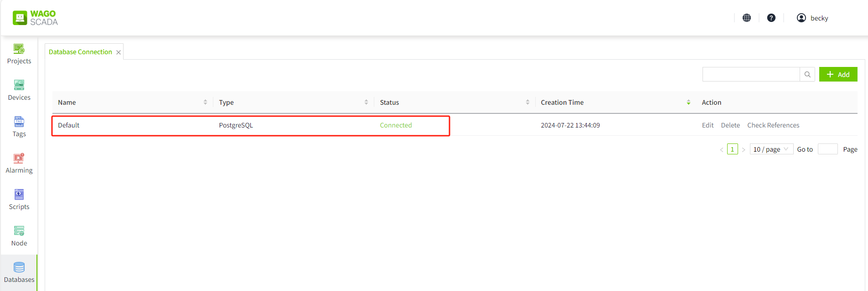Select the Node sidebar icon
Viewport: 868px width, 291px height.
pos(19,236)
